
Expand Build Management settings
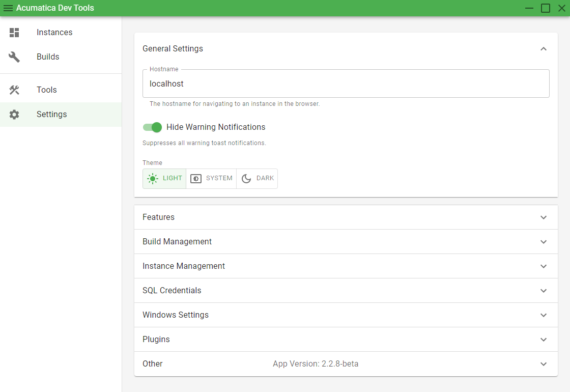pyautogui.click(x=346, y=241)
